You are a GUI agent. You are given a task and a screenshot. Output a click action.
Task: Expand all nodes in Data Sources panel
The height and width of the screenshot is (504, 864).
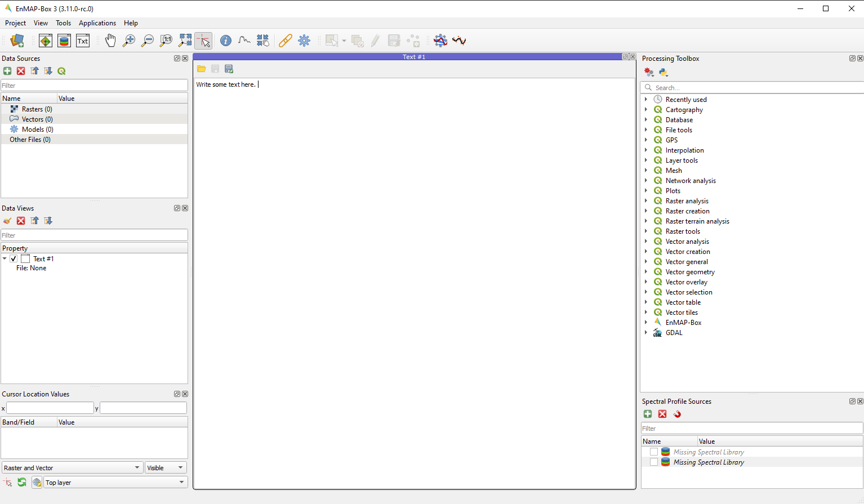point(48,71)
